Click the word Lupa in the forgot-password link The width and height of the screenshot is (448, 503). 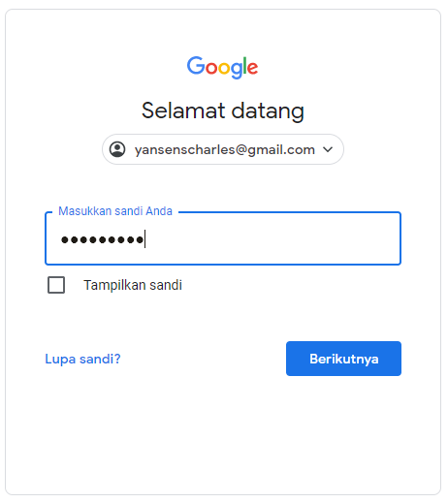(x=60, y=359)
